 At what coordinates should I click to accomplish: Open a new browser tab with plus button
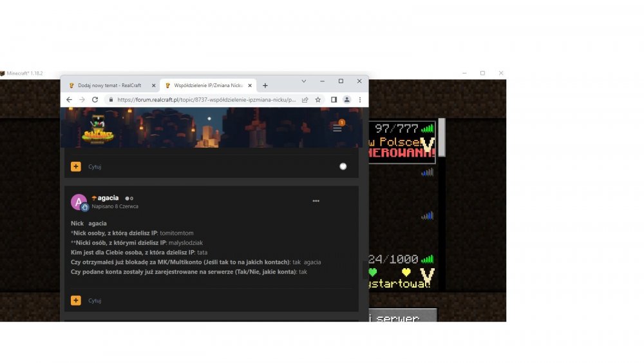pos(265,85)
